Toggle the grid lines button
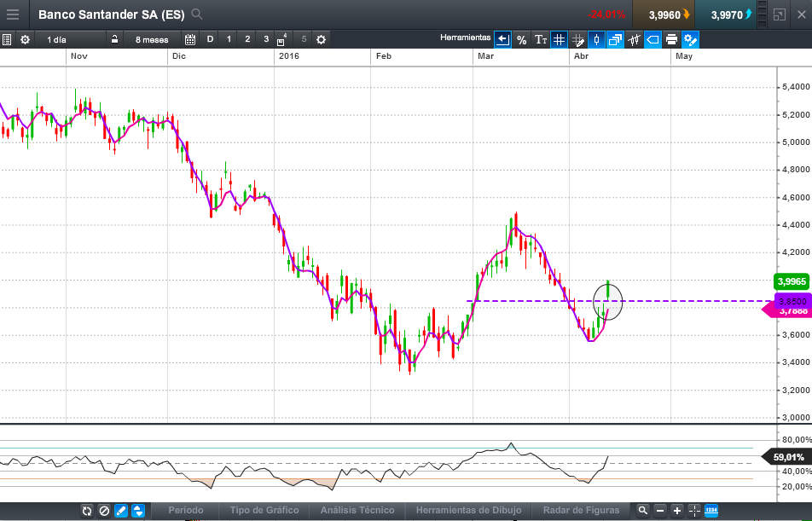Screen dimensions: 812x521 (559, 39)
